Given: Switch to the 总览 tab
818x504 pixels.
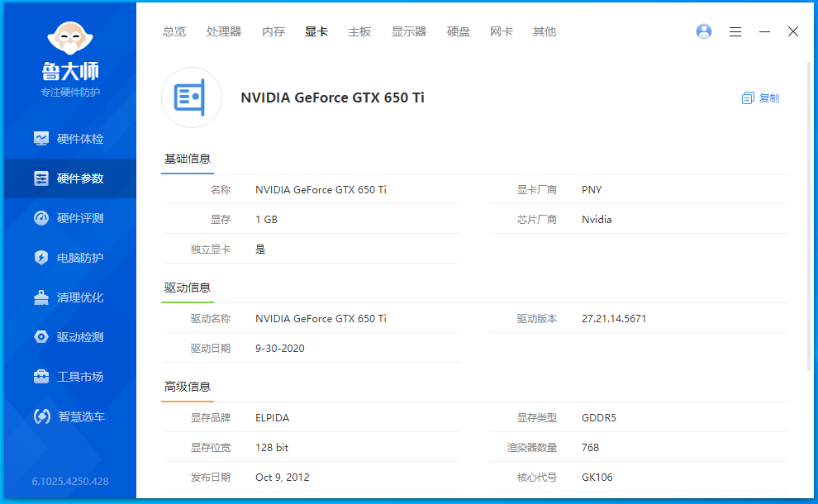Looking at the screenshot, I should [174, 32].
